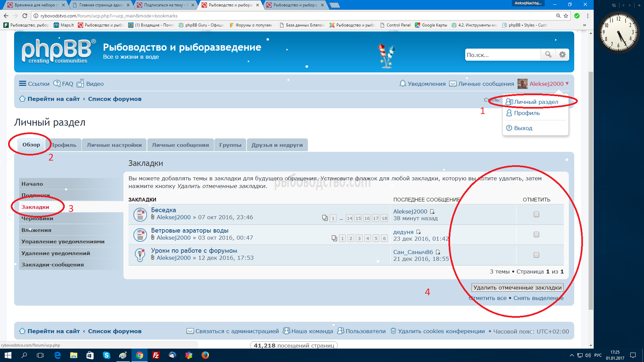644x362 pixels.
Task: Click Список форумов in top breadcrumb
Action: click(x=115, y=99)
